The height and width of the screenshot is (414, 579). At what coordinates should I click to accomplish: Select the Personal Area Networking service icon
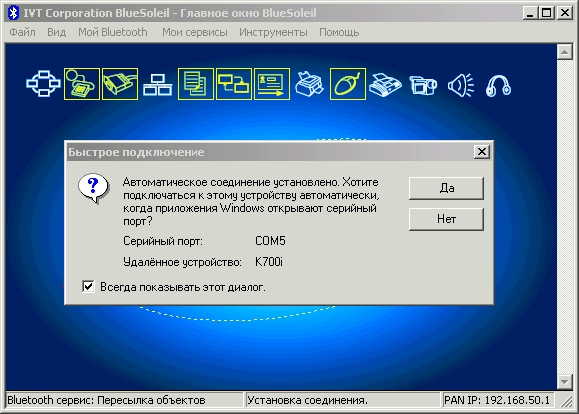[x=43, y=84]
